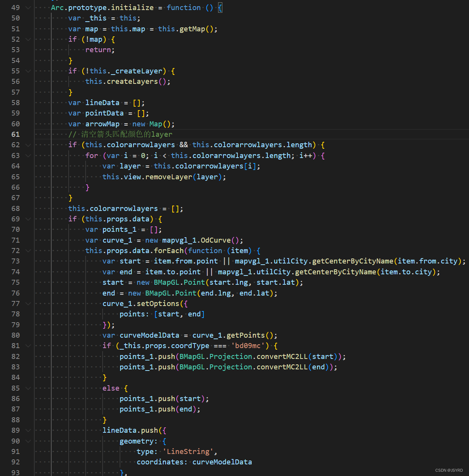This screenshot has width=469, height=476.
Task: Click line number 61 in gutter
Action: click(15, 134)
